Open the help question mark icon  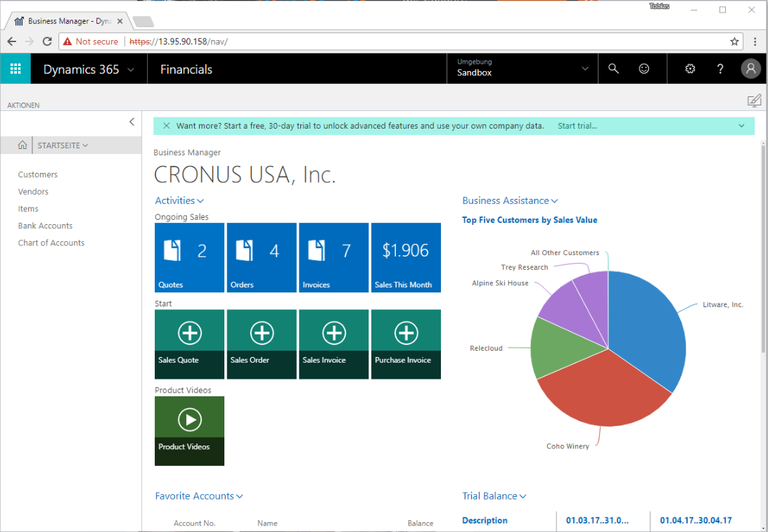(x=720, y=69)
